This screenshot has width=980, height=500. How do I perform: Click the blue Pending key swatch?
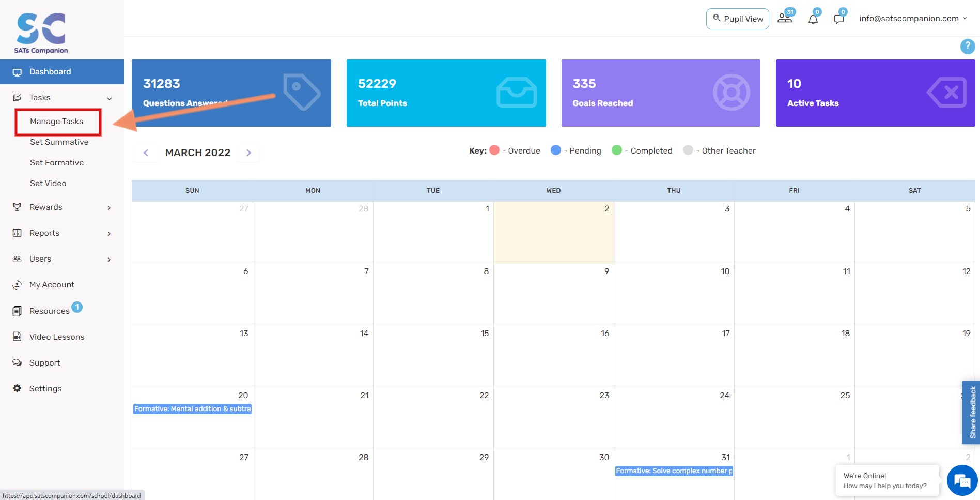(556, 150)
